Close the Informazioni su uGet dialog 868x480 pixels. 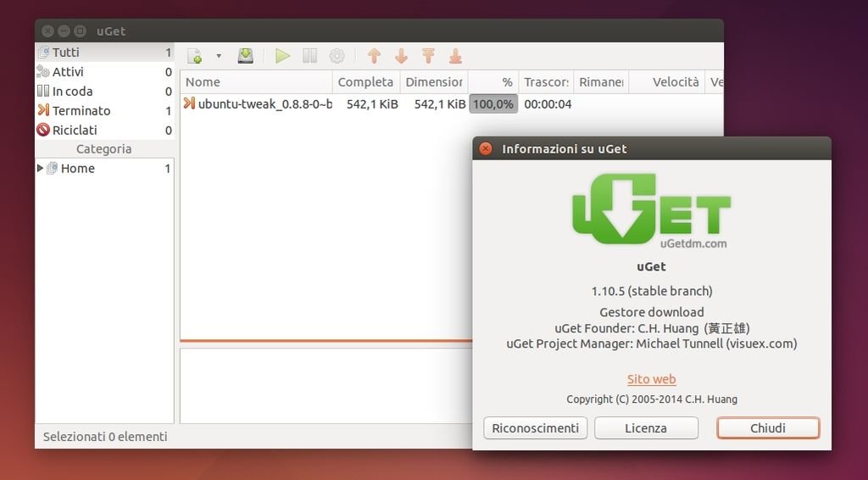(x=486, y=148)
